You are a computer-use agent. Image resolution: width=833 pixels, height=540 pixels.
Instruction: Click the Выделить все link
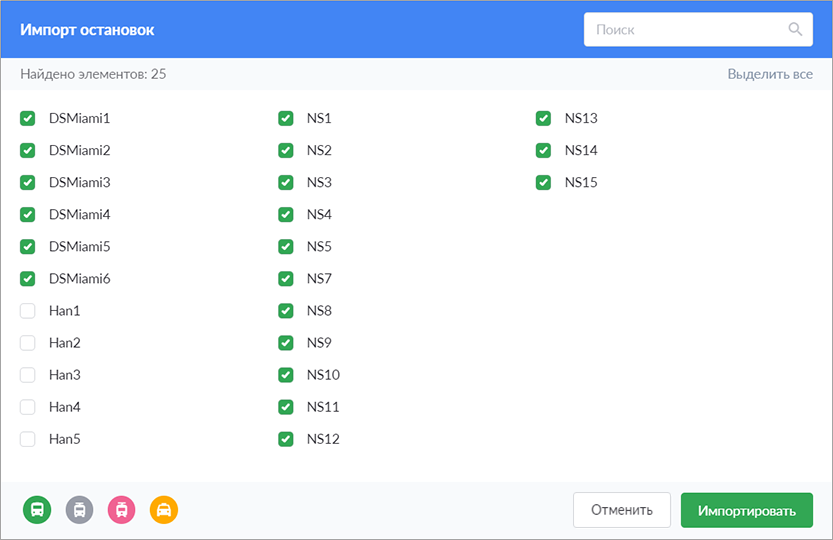[x=770, y=74]
